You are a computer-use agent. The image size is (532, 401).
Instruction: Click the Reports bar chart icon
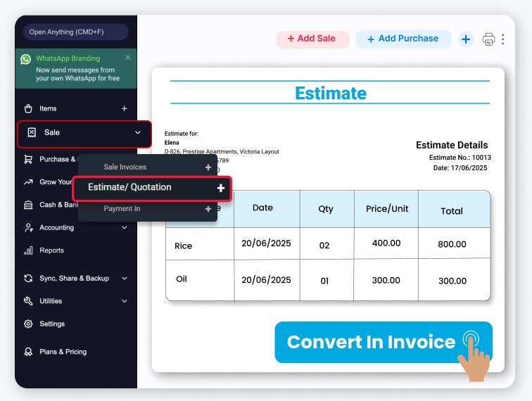[x=28, y=250]
